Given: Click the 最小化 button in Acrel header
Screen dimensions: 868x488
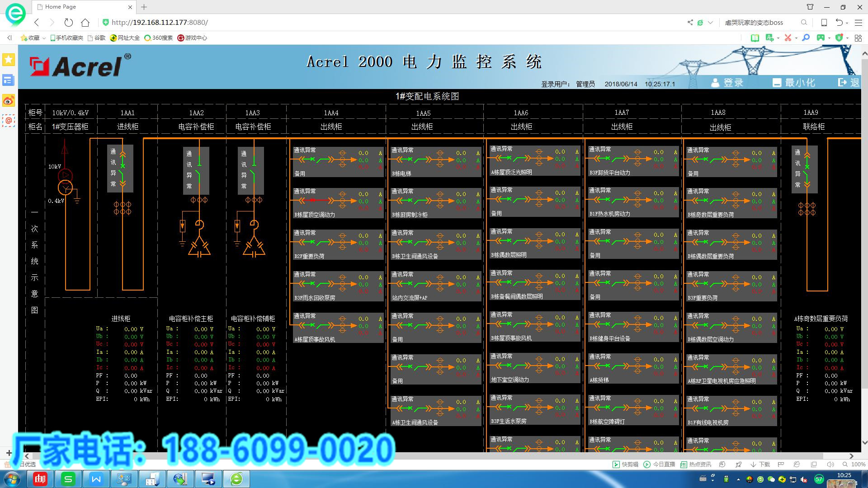Looking at the screenshot, I should pyautogui.click(x=794, y=83).
